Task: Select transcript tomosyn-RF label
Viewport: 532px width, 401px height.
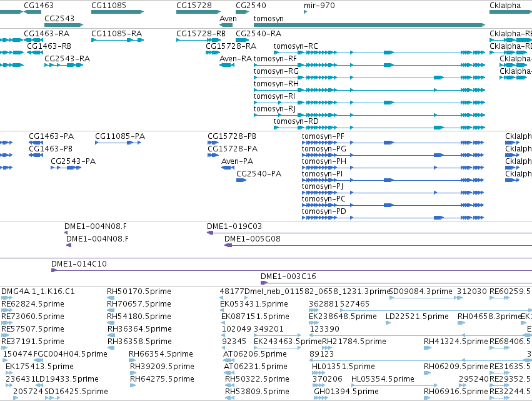Action: pos(275,59)
